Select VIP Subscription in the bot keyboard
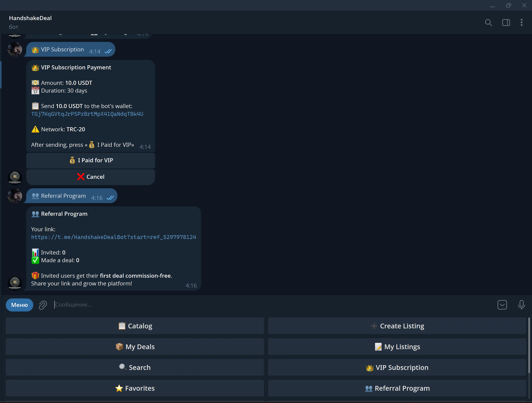532x403 pixels. tap(397, 367)
